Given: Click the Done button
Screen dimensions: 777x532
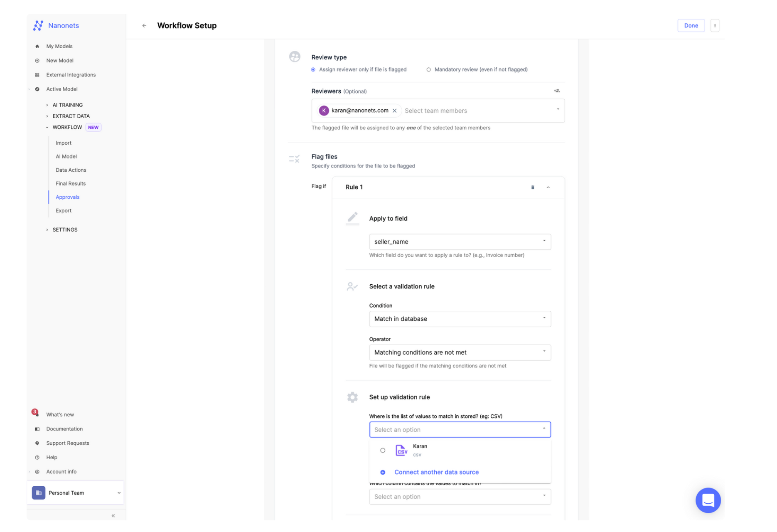Looking at the screenshot, I should coord(691,25).
